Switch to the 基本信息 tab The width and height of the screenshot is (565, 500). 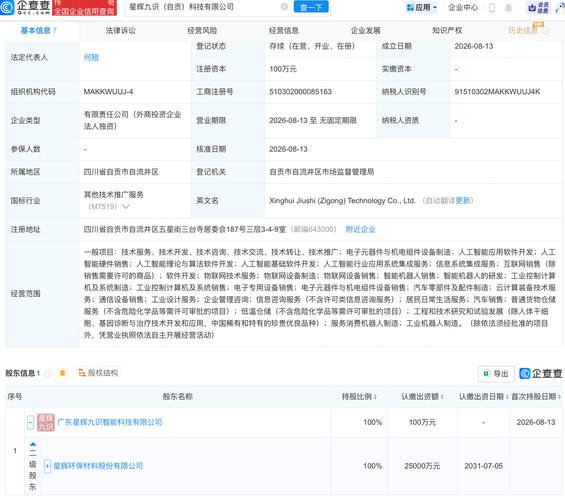[x=39, y=31]
